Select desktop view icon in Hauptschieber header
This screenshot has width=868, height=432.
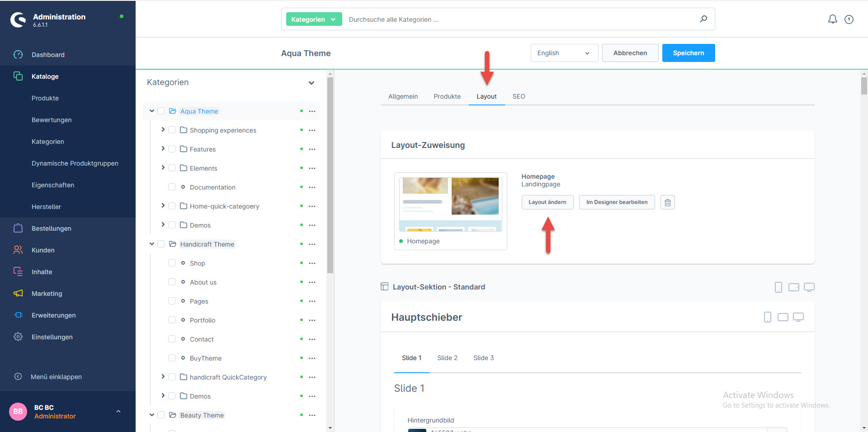(x=798, y=317)
